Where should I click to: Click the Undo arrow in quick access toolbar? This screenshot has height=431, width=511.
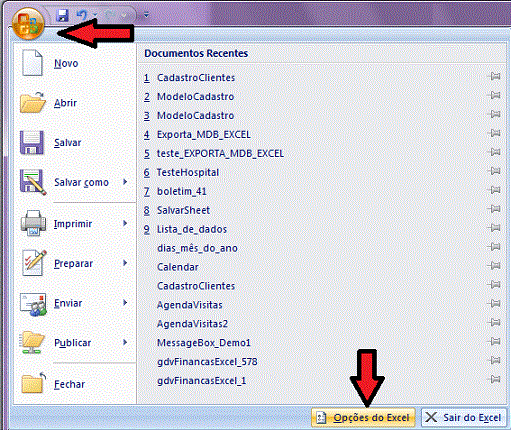82,15
